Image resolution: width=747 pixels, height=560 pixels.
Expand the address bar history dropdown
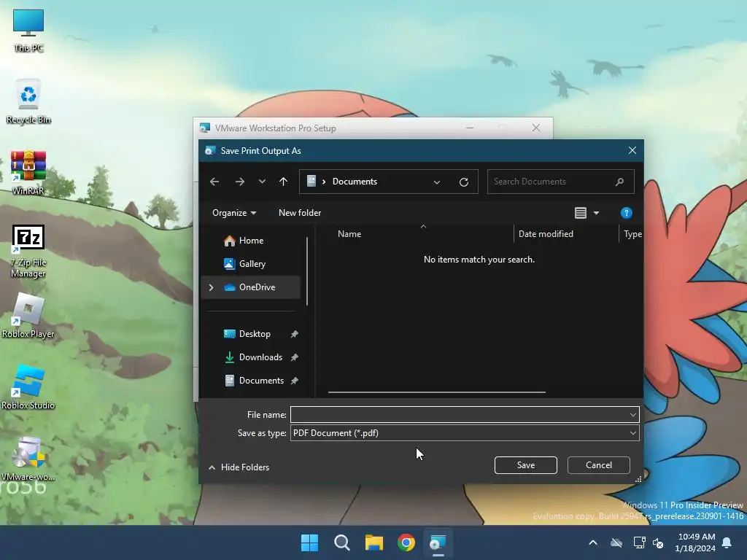437,182
